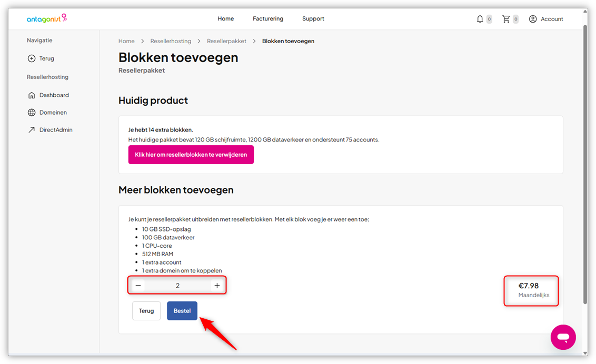Image resolution: width=596 pixels, height=364 pixels.
Task: Open the shopping cart
Action: pos(506,18)
